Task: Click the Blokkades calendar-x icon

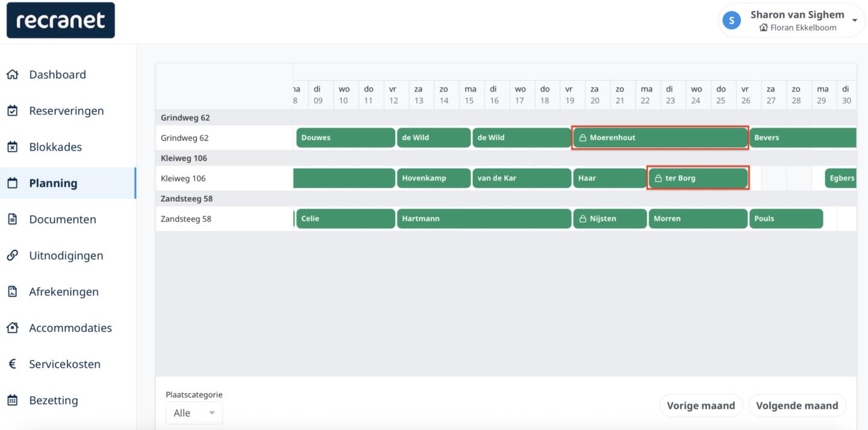Action: (x=12, y=147)
